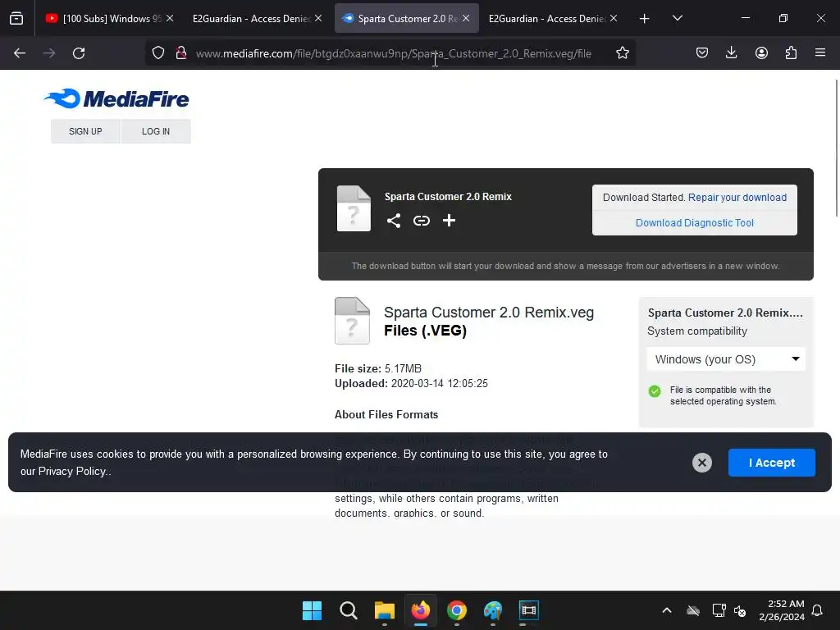Viewport: 840px width, 630px height.
Task: Open the Paint app taskbar icon
Action: pyautogui.click(x=493, y=610)
